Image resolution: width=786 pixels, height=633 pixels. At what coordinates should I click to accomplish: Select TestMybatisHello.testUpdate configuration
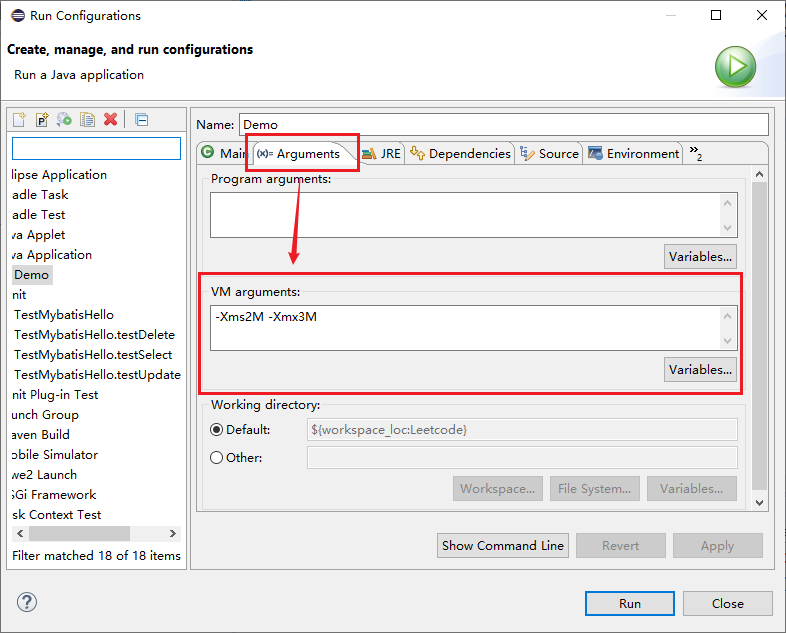pos(97,375)
